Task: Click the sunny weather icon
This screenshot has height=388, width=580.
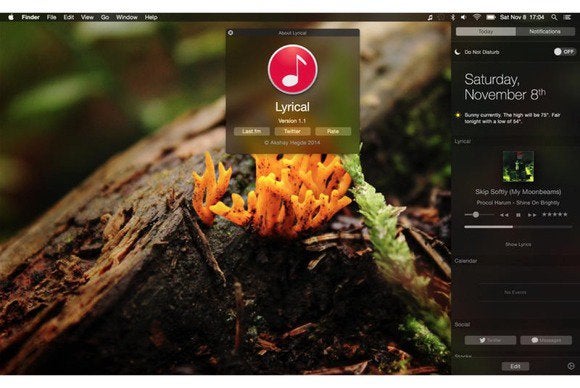Action: tap(458, 115)
